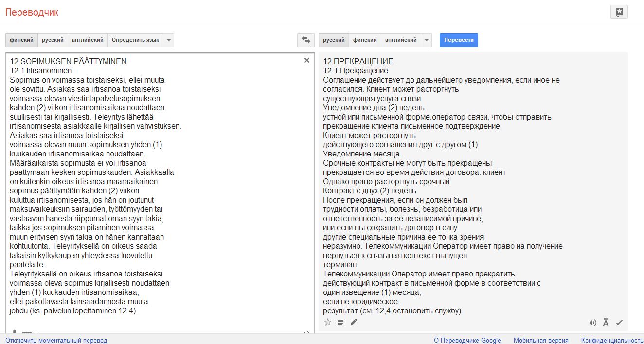Select финский as source language
The height and width of the screenshot is (344, 644).
pos(21,40)
